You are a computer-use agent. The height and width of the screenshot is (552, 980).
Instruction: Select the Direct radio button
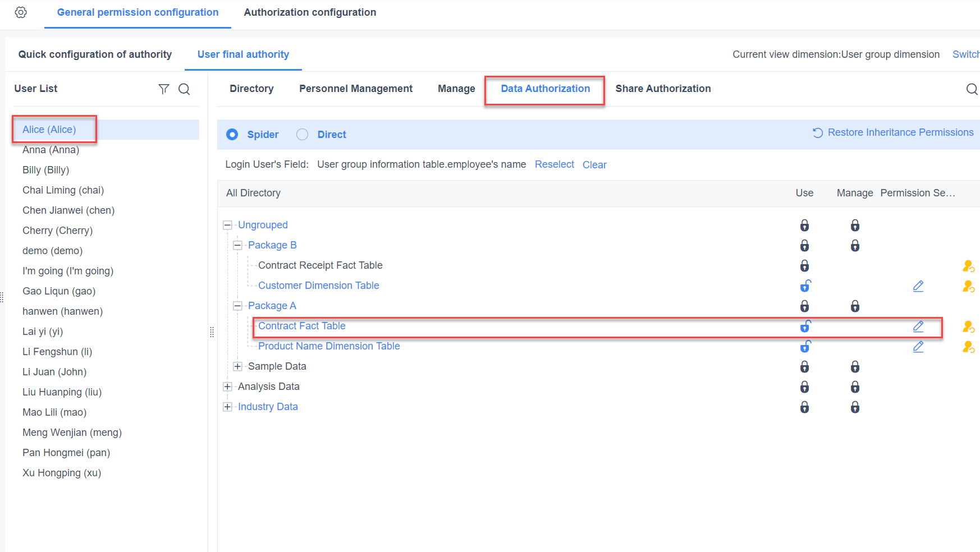pyautogui.click(x=302, y=134)
